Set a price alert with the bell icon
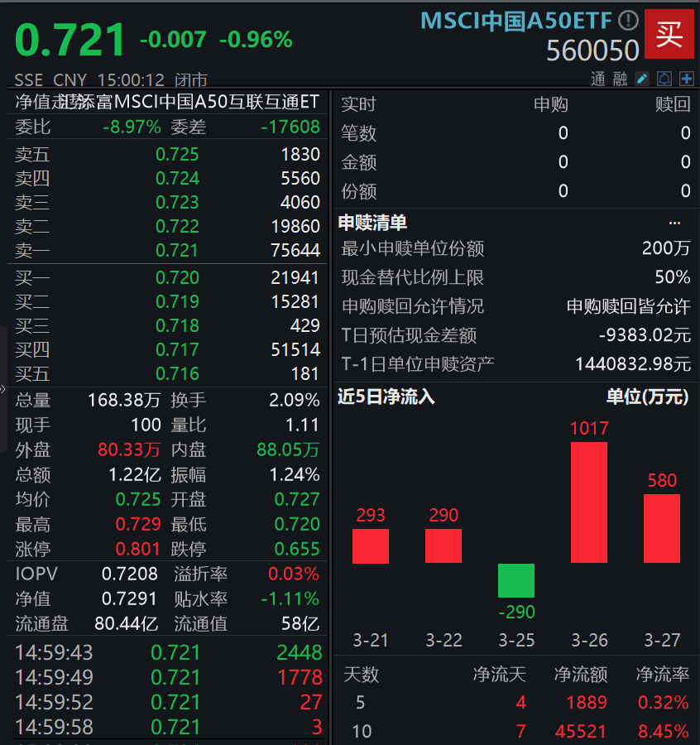 click(664, 79)
